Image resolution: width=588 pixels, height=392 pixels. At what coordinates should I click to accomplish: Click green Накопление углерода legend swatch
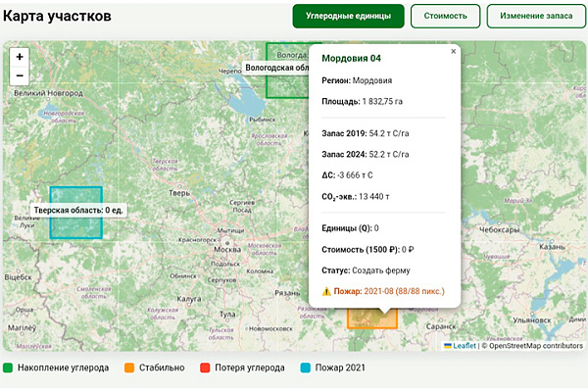point(8,367)
